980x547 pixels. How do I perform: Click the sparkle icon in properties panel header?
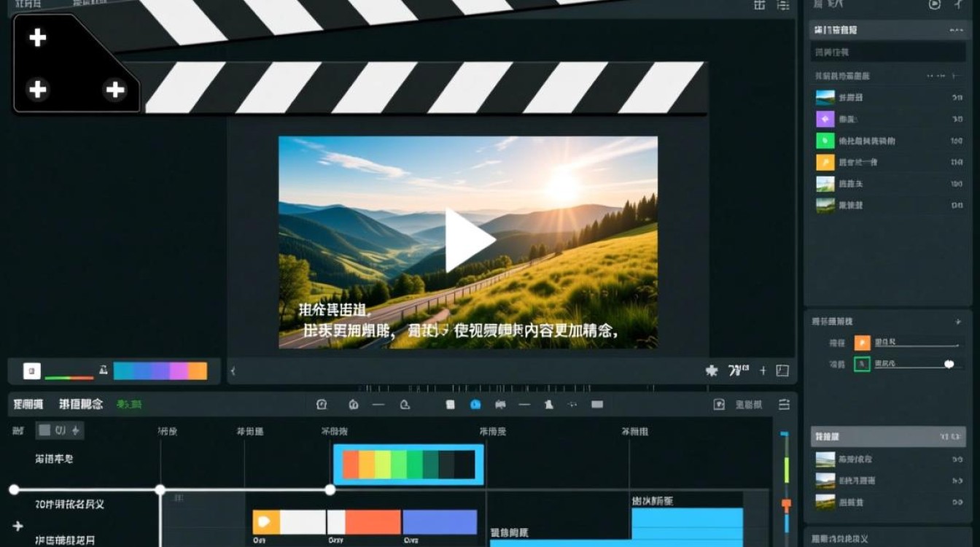[958, 321]
